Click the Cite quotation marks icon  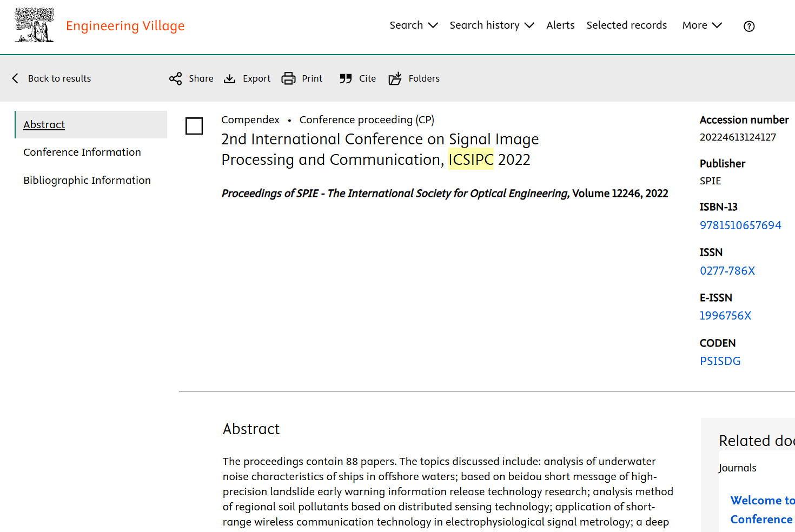click(x=346, y=78)
